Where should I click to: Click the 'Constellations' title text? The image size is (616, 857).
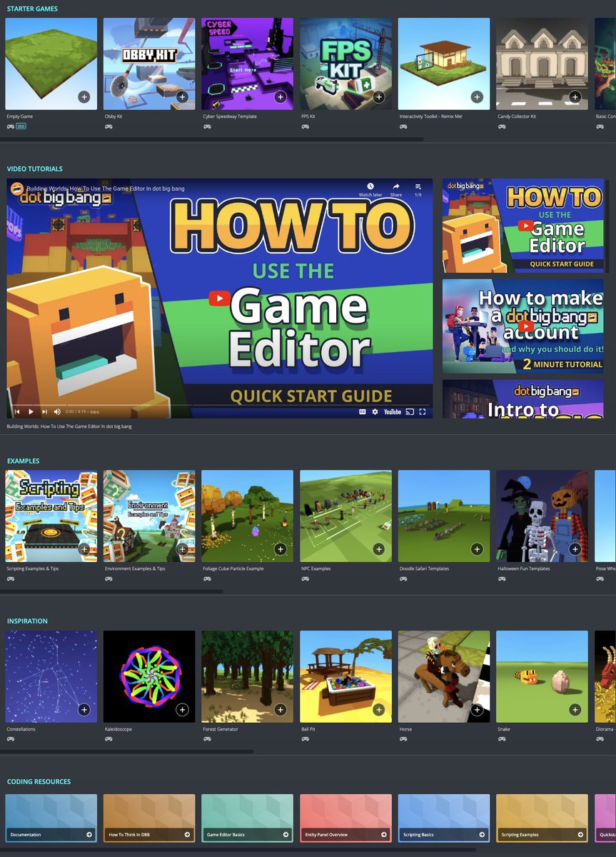click(21, 729)
